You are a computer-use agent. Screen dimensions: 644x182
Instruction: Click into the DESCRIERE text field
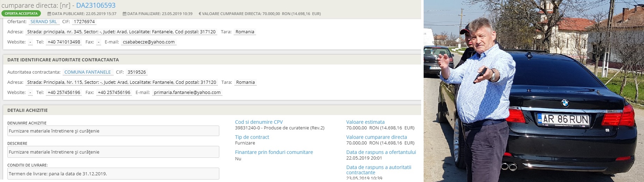click(113, 152)
